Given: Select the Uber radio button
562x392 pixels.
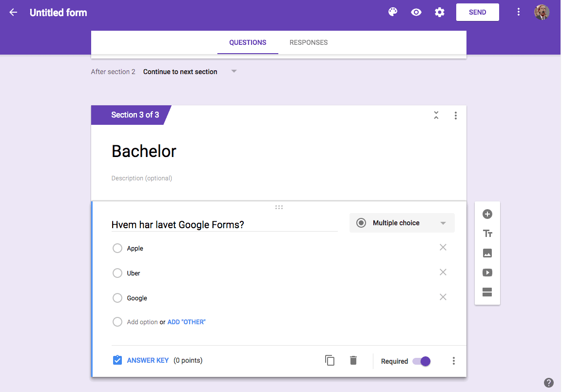Looking at the screenshot, I should pos(117,273).
